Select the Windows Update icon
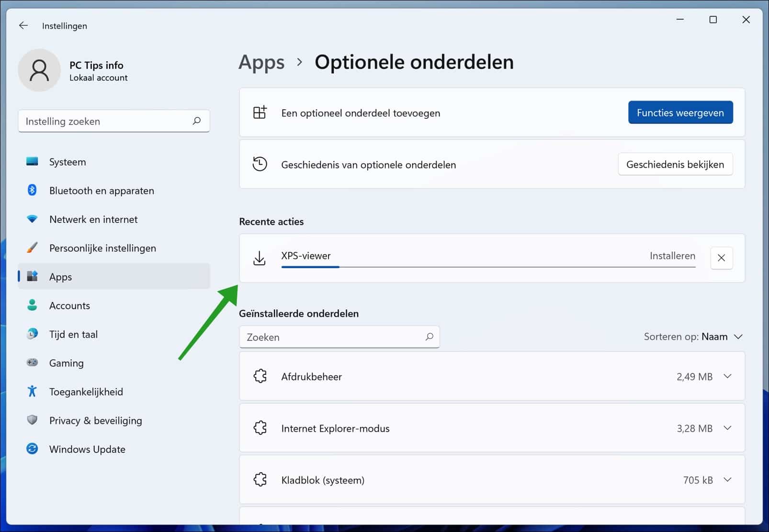769x532 pixels. coord(32,449)
